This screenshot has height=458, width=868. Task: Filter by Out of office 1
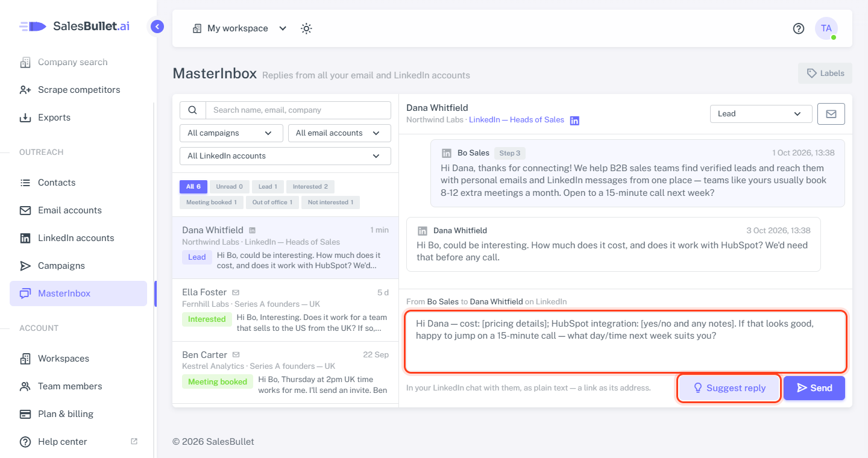(x=272, y=202)
